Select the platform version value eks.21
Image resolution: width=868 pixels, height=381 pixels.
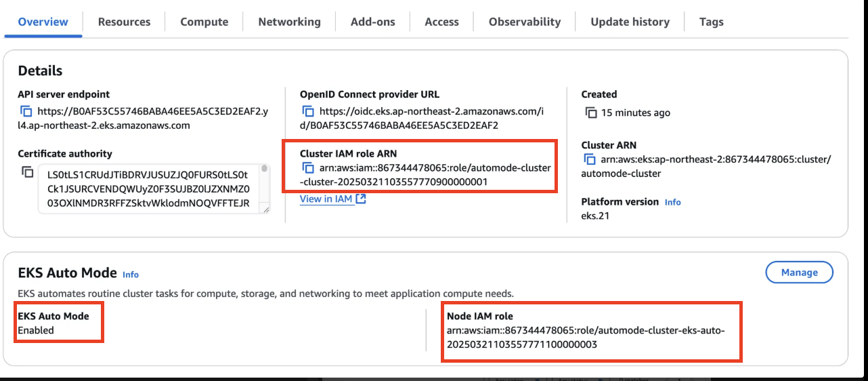point(596,216)
